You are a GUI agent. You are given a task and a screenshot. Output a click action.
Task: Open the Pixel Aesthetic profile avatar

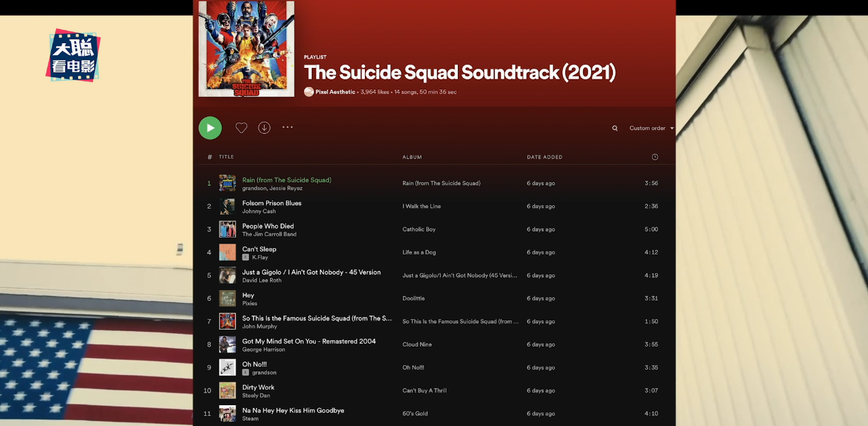pyautogui.click(x=308, y=92)
